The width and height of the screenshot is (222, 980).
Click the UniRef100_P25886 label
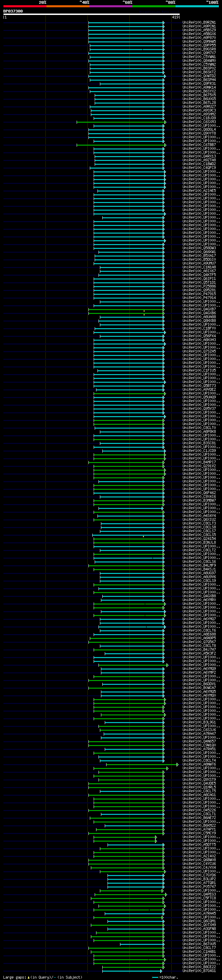199,286
